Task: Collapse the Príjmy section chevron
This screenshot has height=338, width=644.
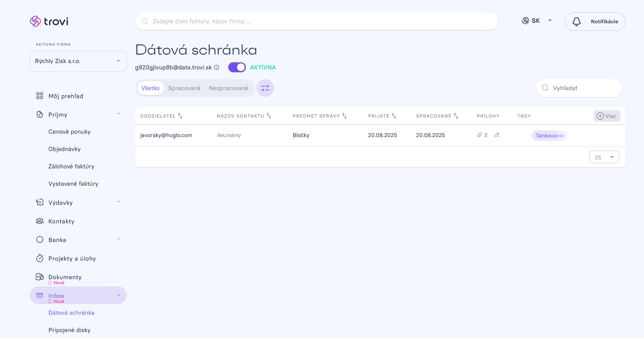Action: tap(119, 114)
